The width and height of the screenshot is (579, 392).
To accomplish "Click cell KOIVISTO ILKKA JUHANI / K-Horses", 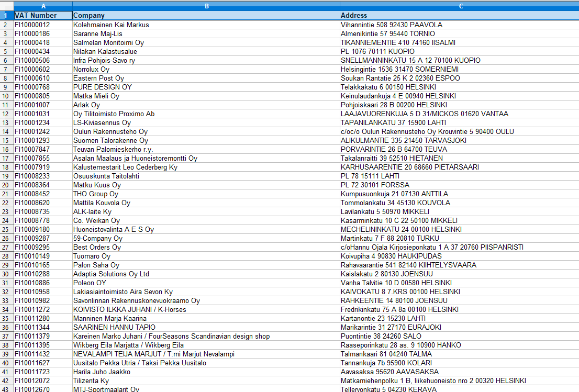I will (206, 310).
